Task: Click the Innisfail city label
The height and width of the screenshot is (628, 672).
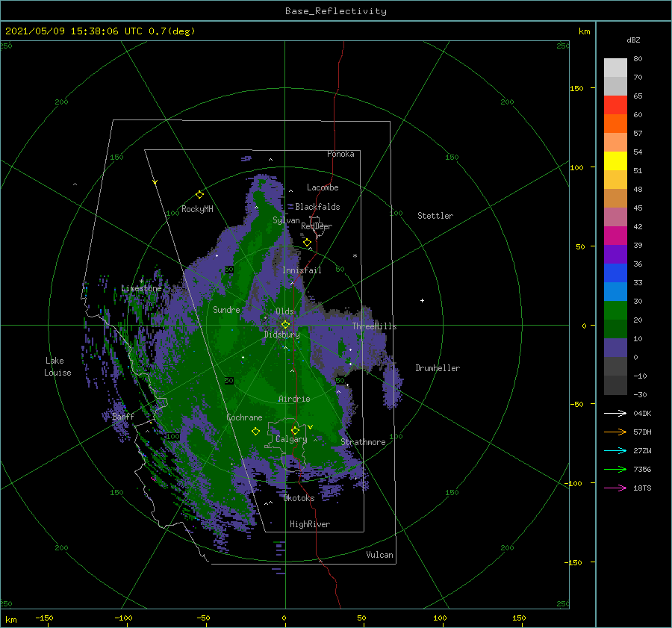Action: coord(302,270)
